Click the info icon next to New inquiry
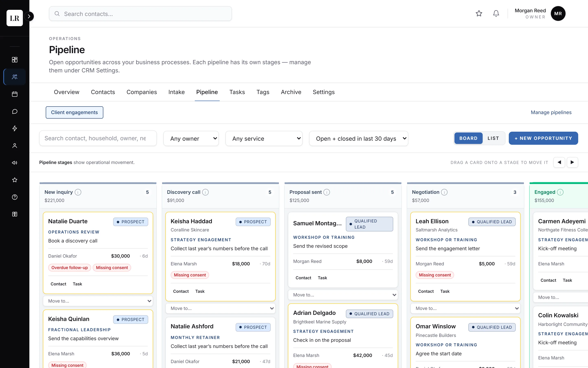588x368 pixels. pyautogui.click(x=78, y=192)
